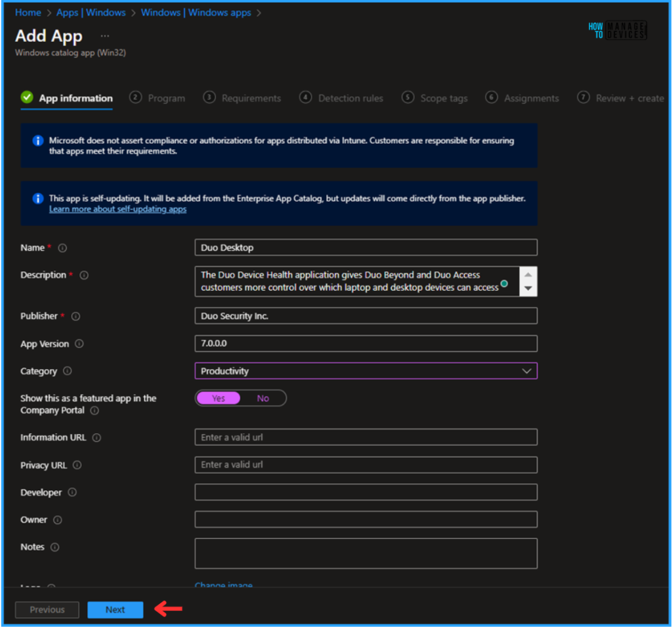Click into the Name field with Duo Desktop

tap(366, 248)
